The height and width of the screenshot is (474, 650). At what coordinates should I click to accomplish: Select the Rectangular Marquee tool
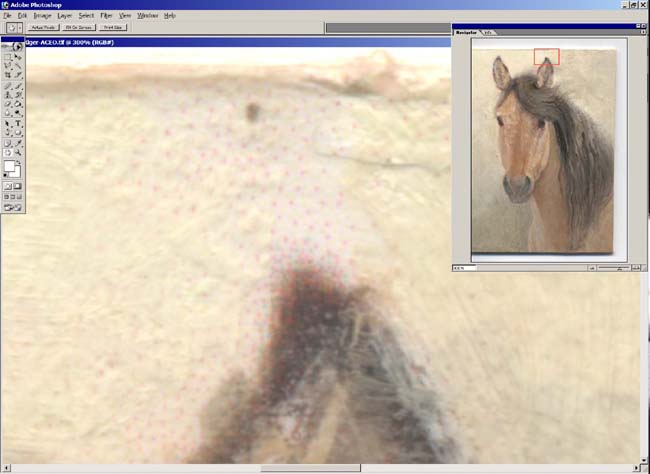click(x=8, y=58)
